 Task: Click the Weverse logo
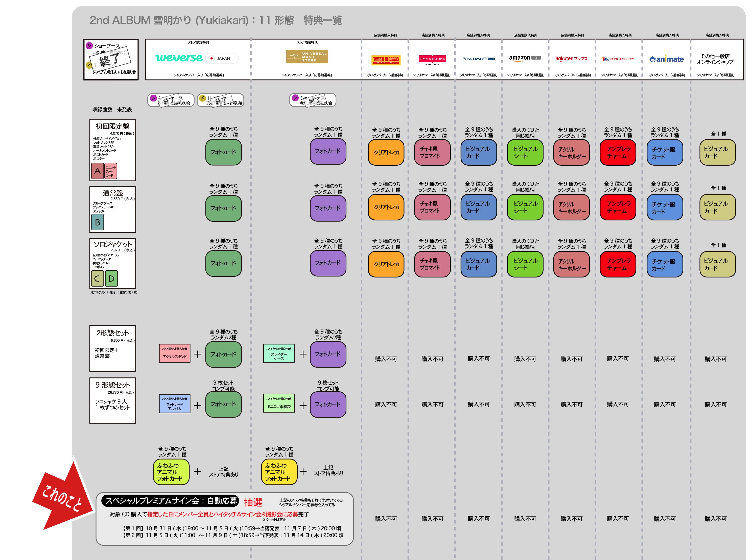pos(179,58)
